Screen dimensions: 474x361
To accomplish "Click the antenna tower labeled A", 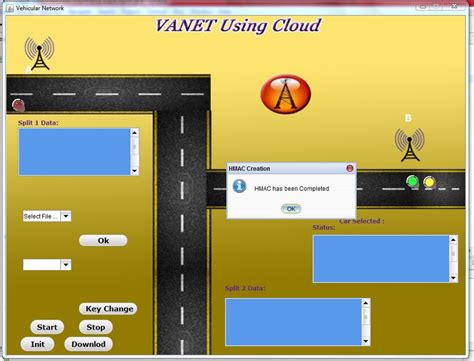I will 39,53.
